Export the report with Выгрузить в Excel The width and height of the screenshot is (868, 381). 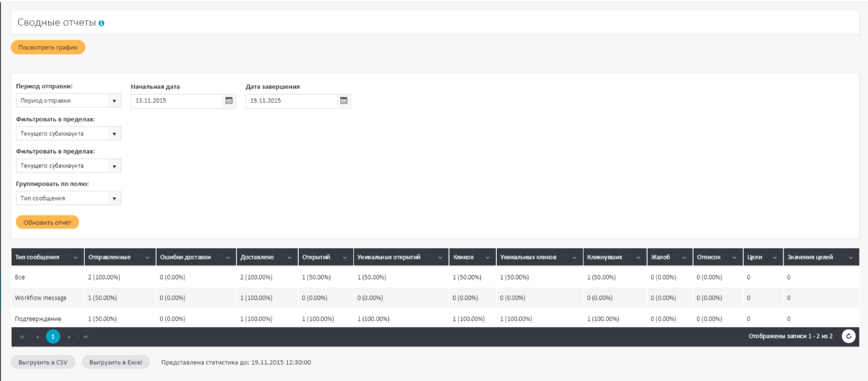(116, 362)
